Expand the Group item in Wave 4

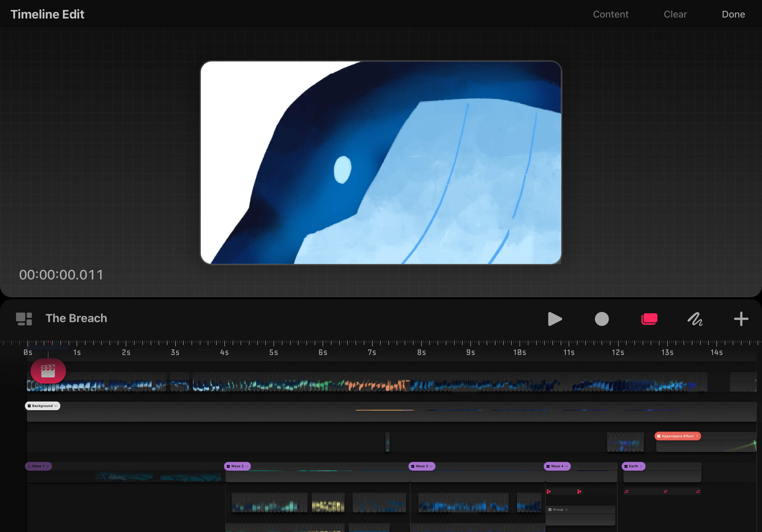tap(567, 509)
